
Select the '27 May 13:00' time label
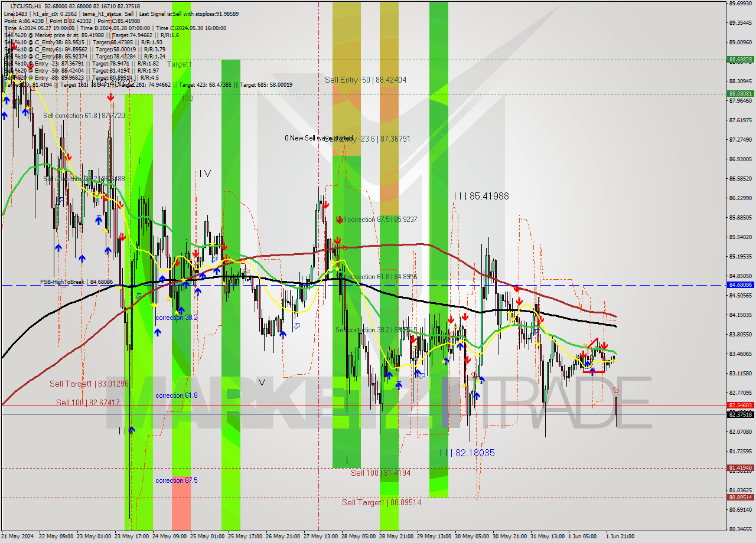click(321, 537)
